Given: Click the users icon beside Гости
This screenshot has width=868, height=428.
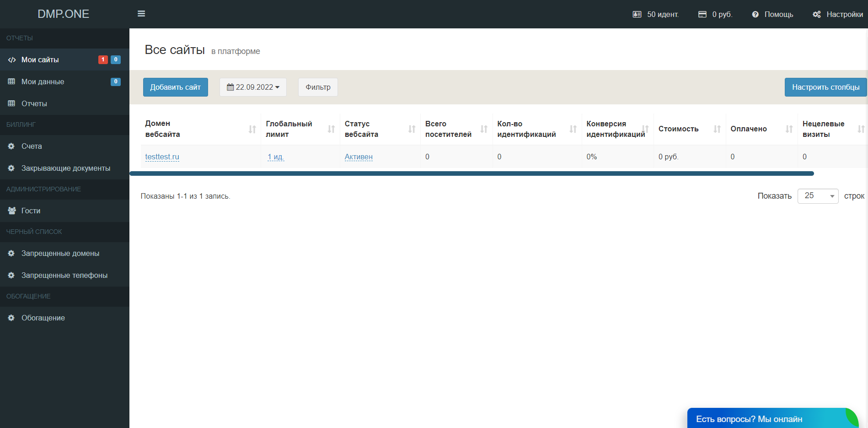Looking at the screenshot, I should 12,211.
